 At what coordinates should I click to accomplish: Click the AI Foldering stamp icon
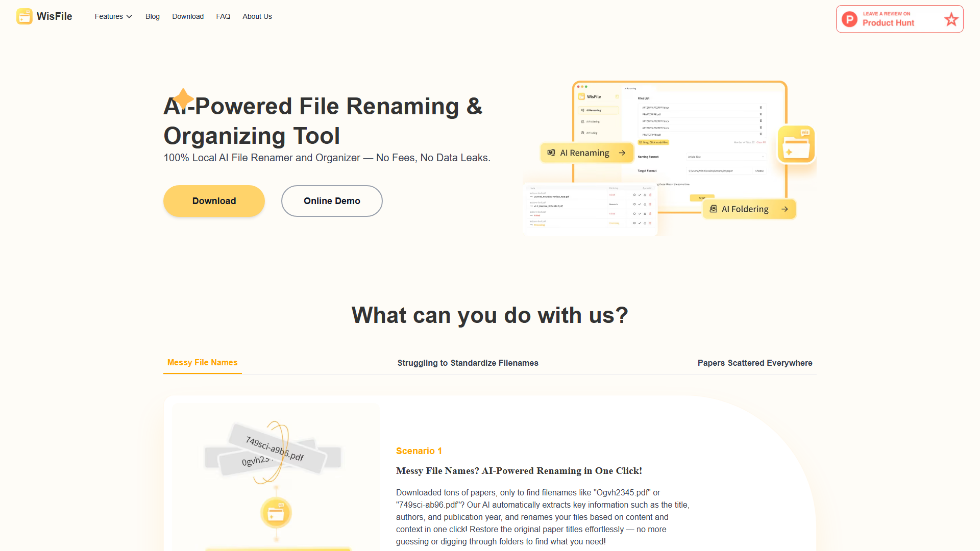(x=714, y=209)
